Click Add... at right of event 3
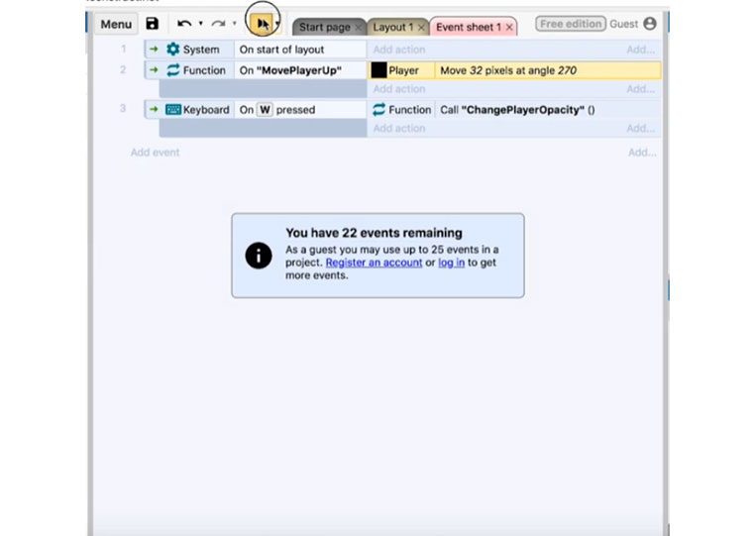The height and width of the screenshot is (536, 756). [641, 129]
